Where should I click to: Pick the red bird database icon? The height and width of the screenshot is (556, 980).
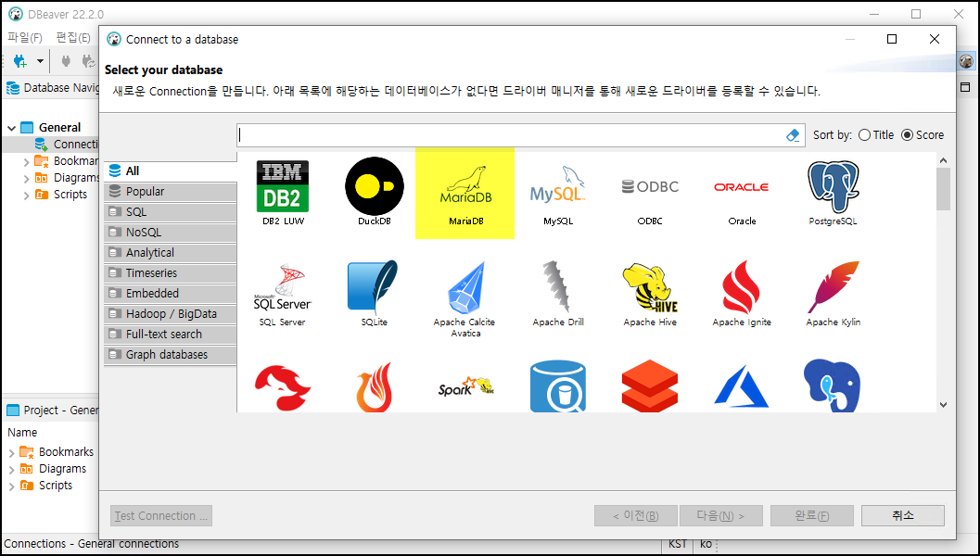pyautogui.click(x=283, y=388)
